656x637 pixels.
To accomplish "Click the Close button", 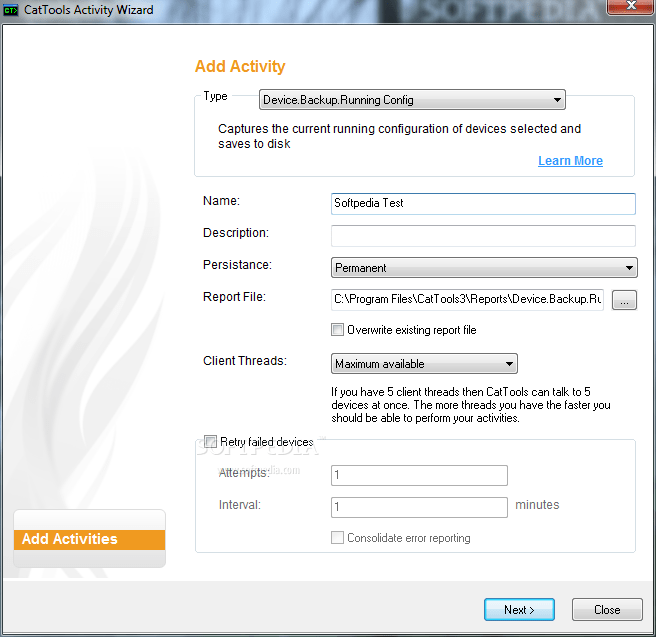I will pos(607,609).
